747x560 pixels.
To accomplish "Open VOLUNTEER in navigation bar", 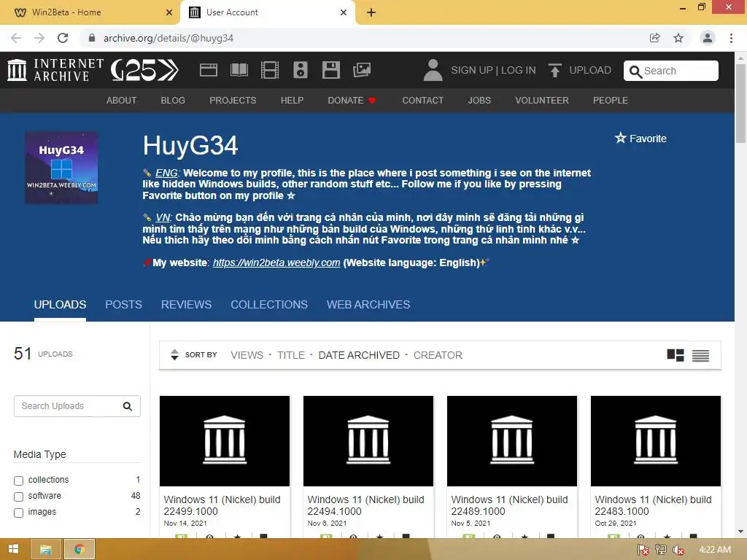I will 542,101.
